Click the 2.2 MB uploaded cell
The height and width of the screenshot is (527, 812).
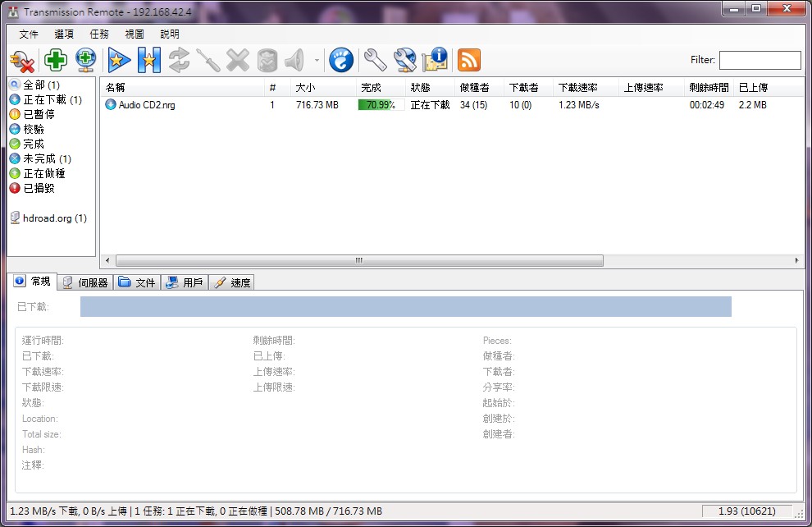coord(752,105)
